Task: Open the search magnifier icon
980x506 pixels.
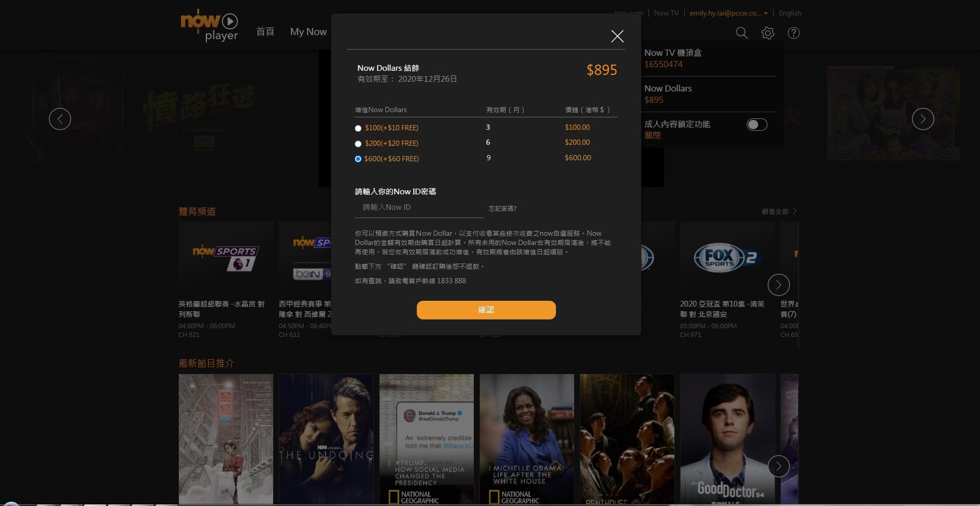Action: 742,33
